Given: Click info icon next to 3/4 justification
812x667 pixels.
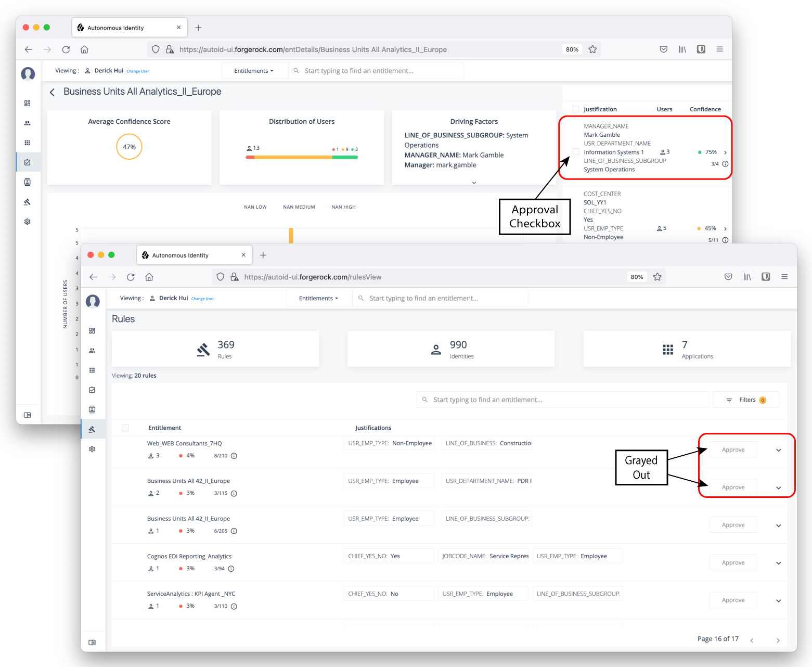Looking at the screenshot, I should tap(725, 164).
